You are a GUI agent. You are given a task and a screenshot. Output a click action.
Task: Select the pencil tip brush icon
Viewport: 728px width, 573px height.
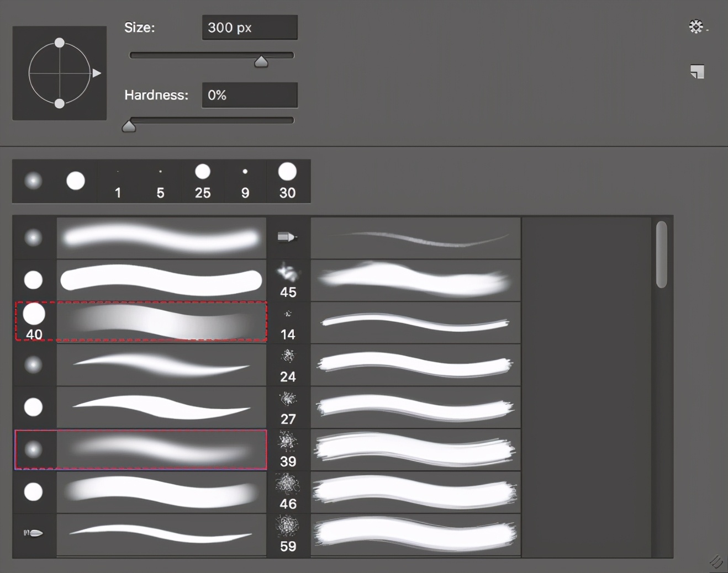coord(287,237)
